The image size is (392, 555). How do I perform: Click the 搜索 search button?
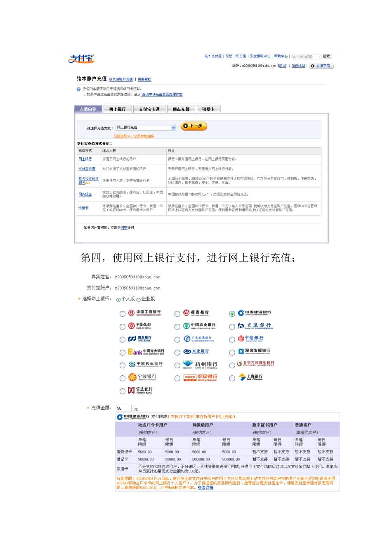[x=326, y=57]
